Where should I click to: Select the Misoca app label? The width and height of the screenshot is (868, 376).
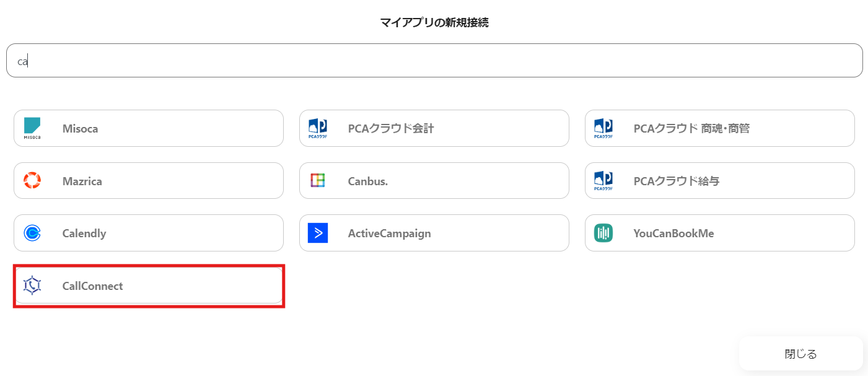pos(81,129)
